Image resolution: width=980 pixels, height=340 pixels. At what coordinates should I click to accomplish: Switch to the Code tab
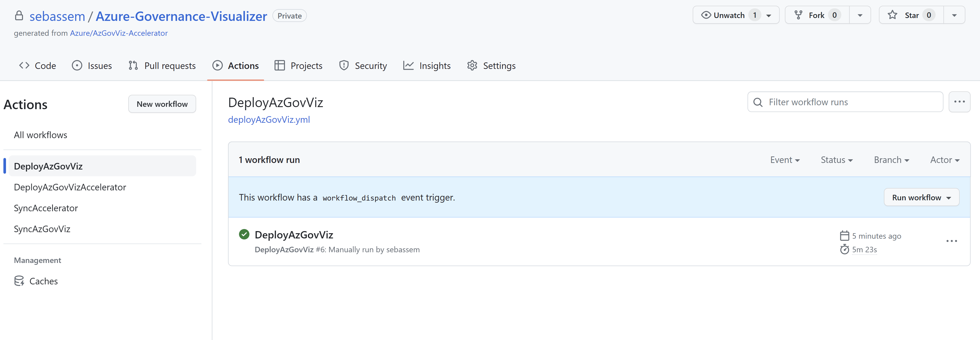(38, 65)
